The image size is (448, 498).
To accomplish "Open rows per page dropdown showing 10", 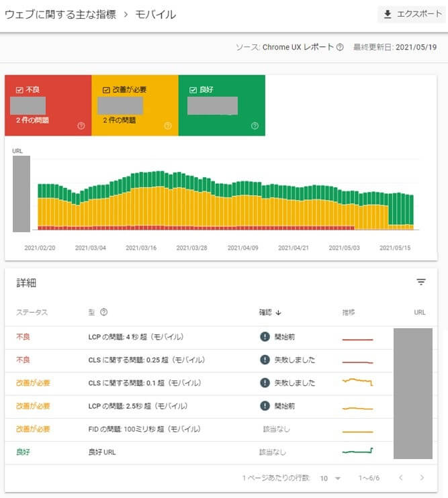I will tap(330, 478).
